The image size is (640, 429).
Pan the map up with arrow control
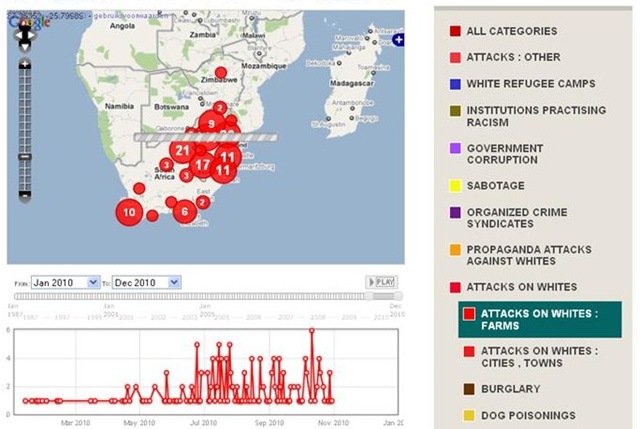click(25, 25)
